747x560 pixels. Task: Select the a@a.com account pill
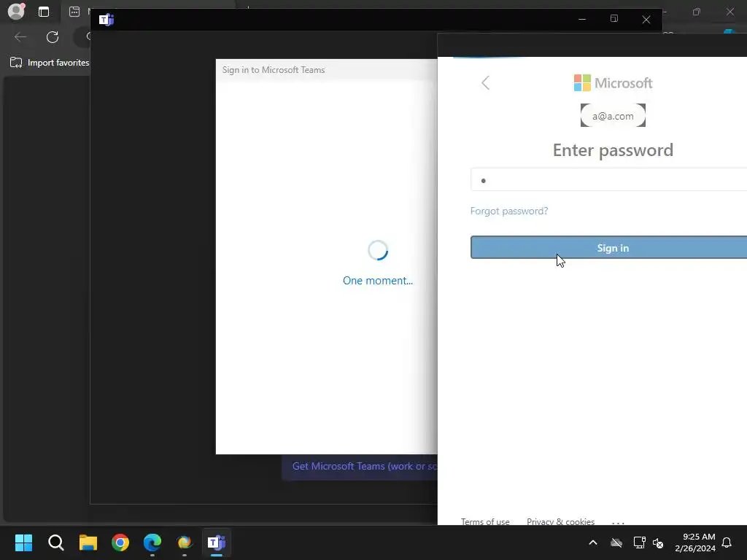pyautogui.click(x=613, y=116)
